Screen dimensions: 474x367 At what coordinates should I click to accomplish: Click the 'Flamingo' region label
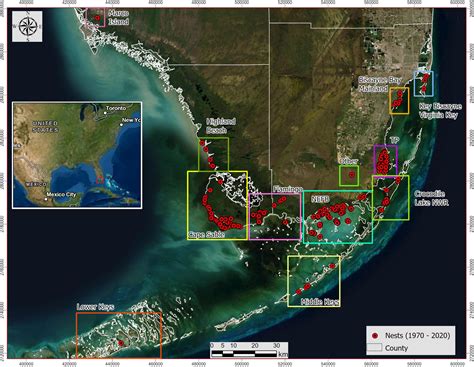pos(288,189)
